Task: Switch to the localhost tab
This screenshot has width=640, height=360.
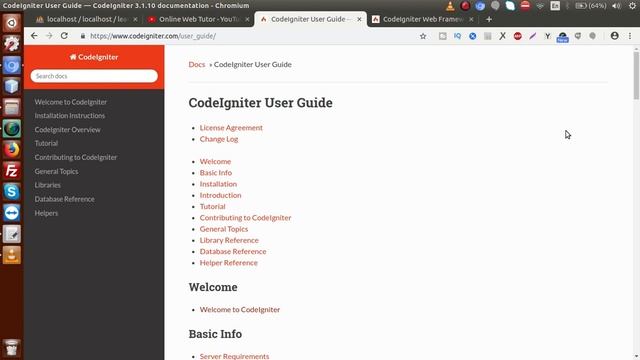Action: (x=87, y=19)
